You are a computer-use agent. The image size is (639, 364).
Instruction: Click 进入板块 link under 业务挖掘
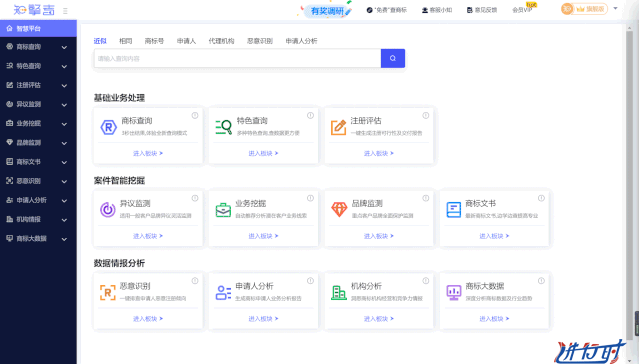tap(263, 236)
